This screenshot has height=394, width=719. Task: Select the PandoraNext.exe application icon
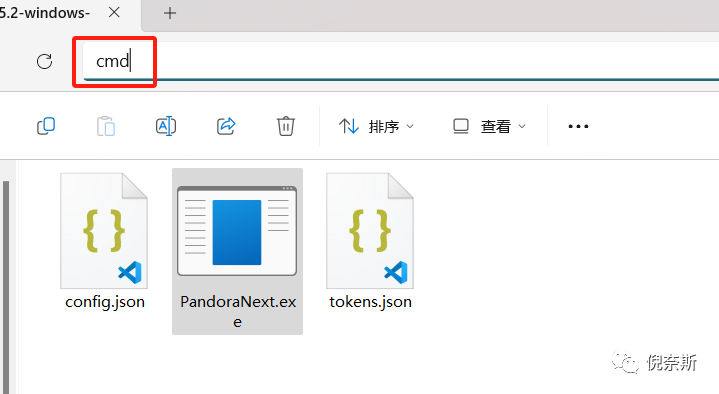coord(237,231)
